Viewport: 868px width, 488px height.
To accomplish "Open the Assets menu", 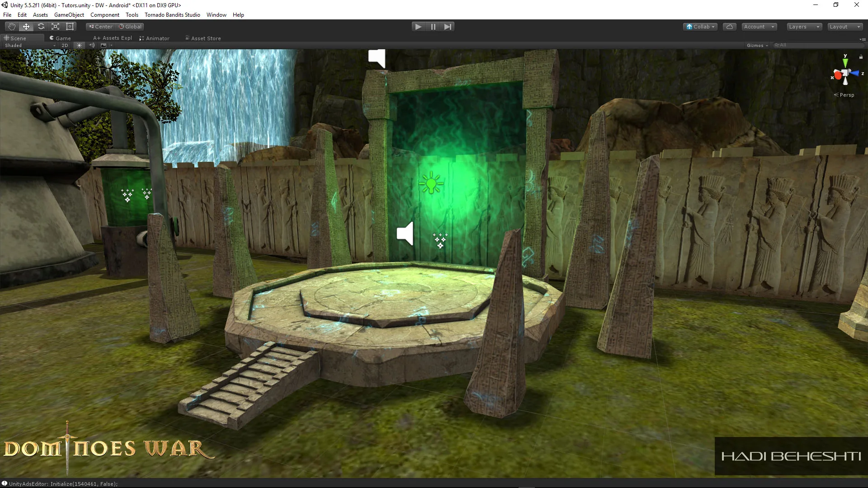I will 40,15.
